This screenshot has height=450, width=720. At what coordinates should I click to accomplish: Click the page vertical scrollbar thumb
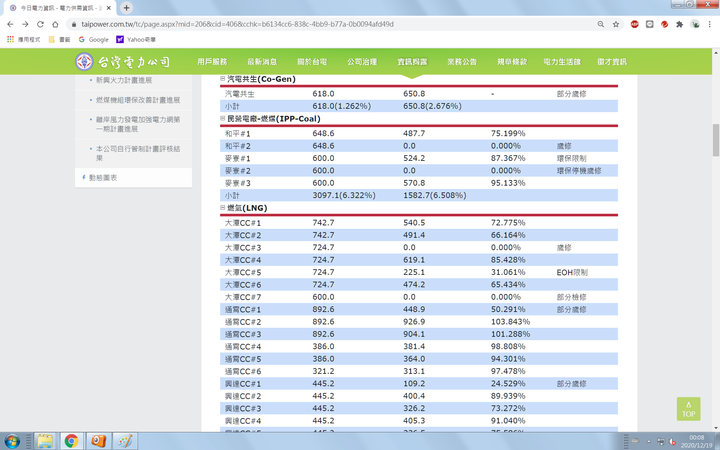[x=715, y=140]
